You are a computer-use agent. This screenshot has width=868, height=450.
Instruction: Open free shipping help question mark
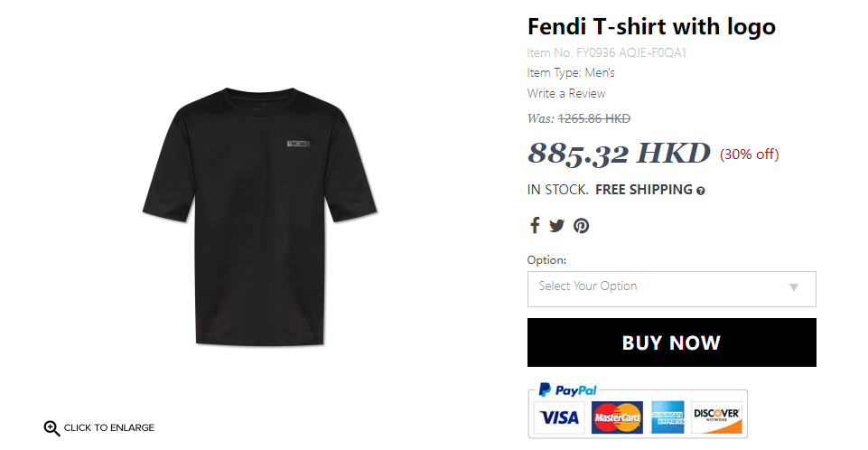(x=701, y=191)
